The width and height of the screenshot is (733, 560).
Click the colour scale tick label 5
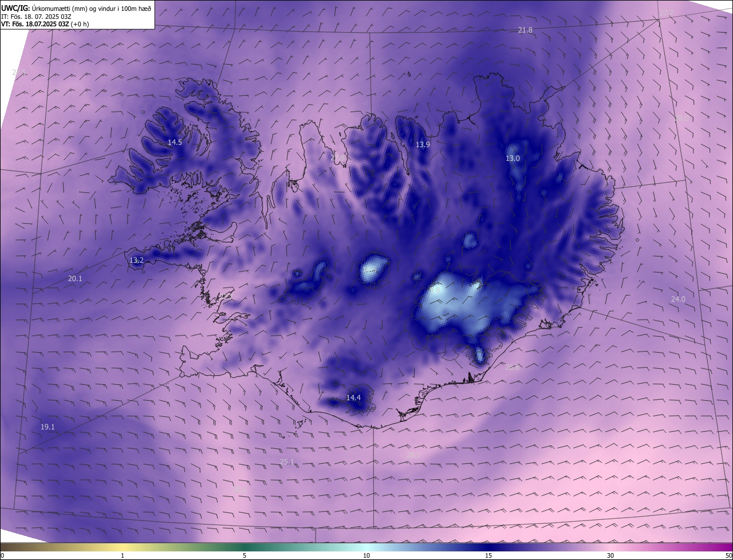pos(245,555)
